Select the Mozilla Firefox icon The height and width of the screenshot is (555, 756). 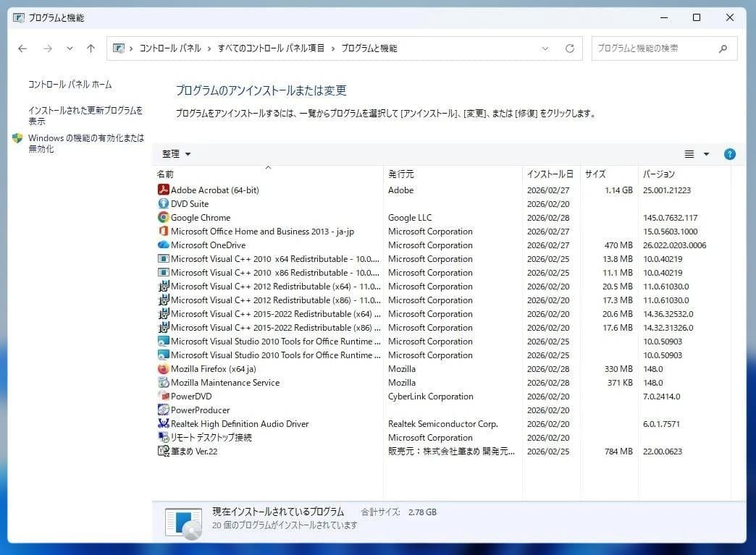(164, 368)
